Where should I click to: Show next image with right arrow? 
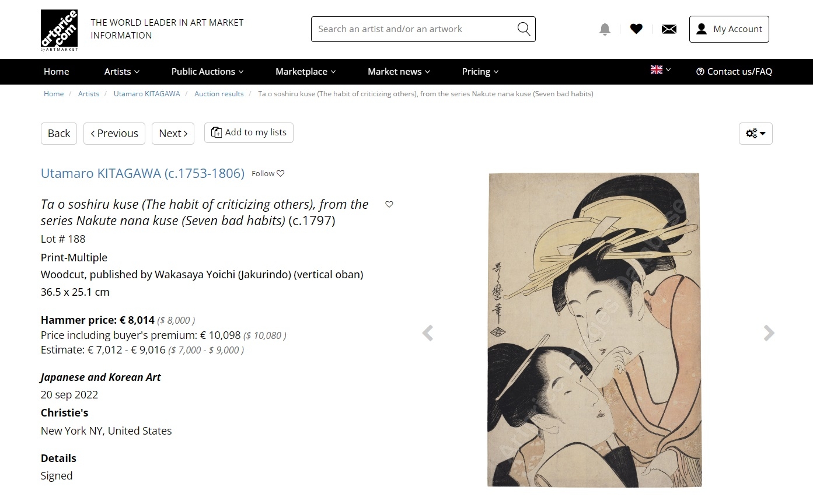769,332
